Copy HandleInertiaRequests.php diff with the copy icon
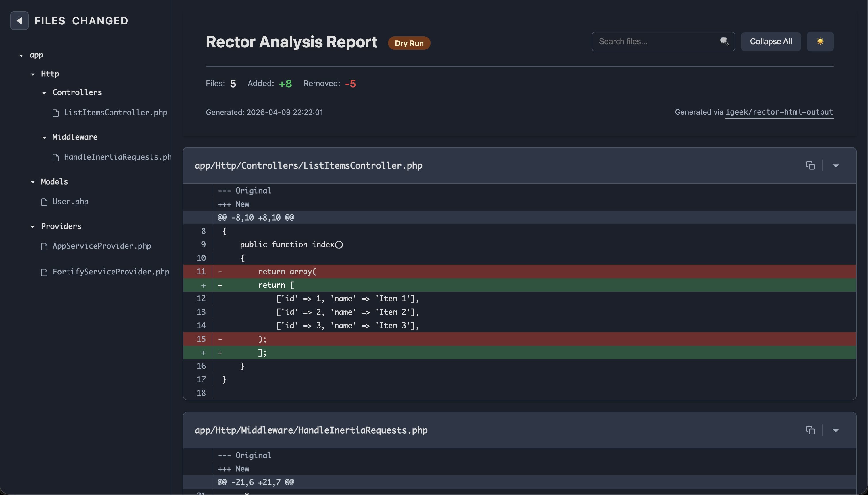Viewport: 868px width, 495px height. (x=810, y=430)
